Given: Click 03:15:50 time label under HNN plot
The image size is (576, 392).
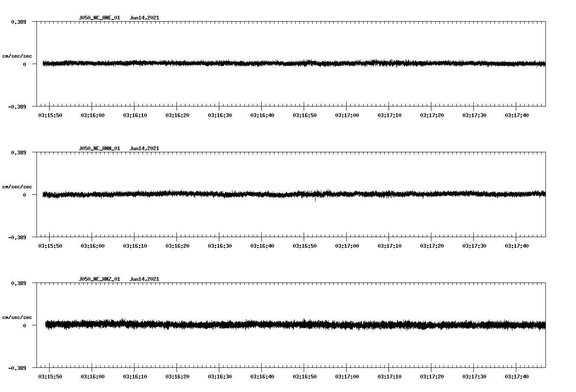Looking at the screenshot, I should [50, 246].
